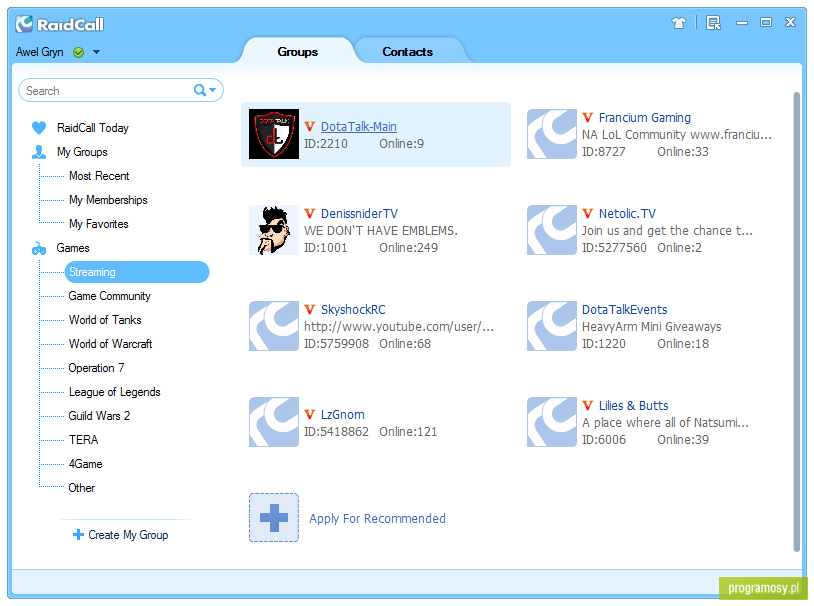Click the green online status icon
This screenshot has width=814, height=606.
point(78,52)
